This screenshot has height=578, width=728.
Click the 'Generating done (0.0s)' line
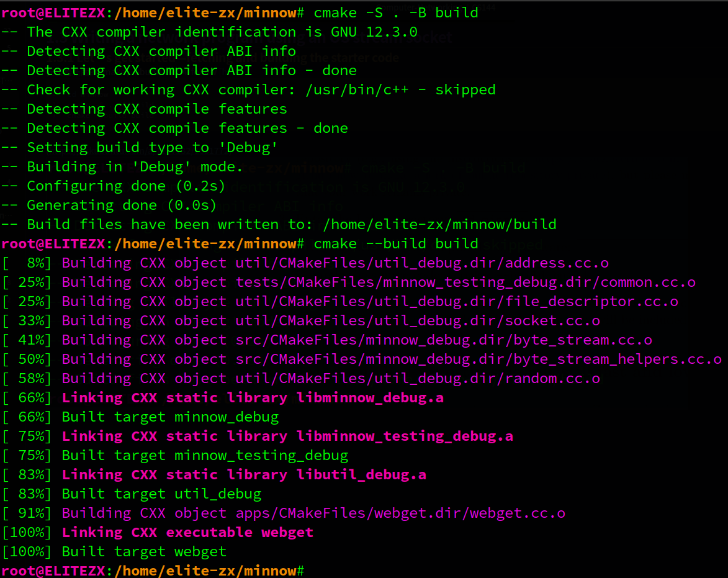[109, 205]
